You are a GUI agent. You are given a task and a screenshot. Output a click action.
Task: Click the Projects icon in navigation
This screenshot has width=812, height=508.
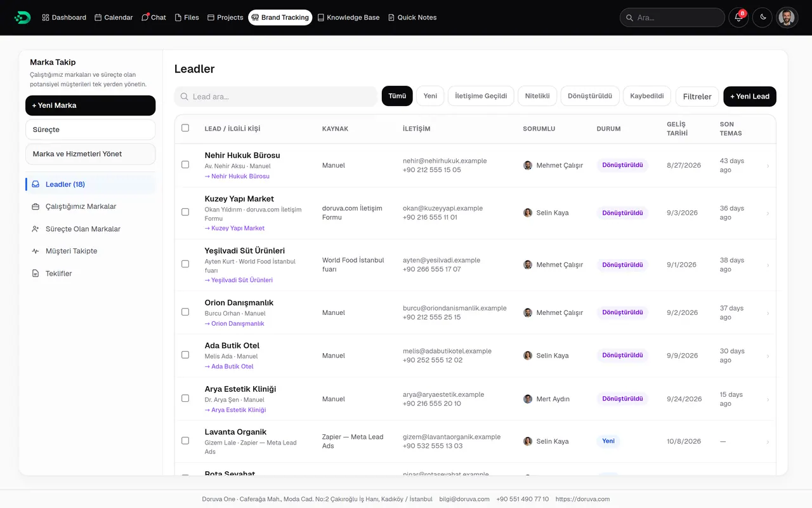click(211, 18)
